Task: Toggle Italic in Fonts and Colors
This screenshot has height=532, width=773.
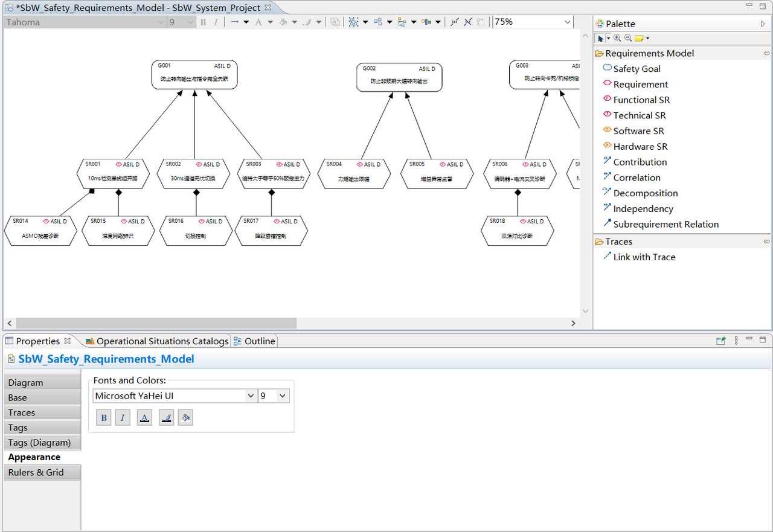Action: [x=123, y=417]
